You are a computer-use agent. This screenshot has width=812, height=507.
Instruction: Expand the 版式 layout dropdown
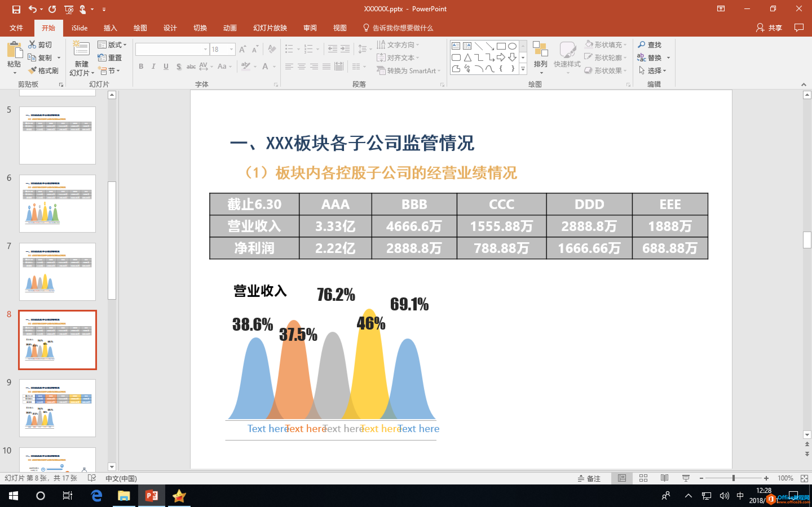[125, 45]
